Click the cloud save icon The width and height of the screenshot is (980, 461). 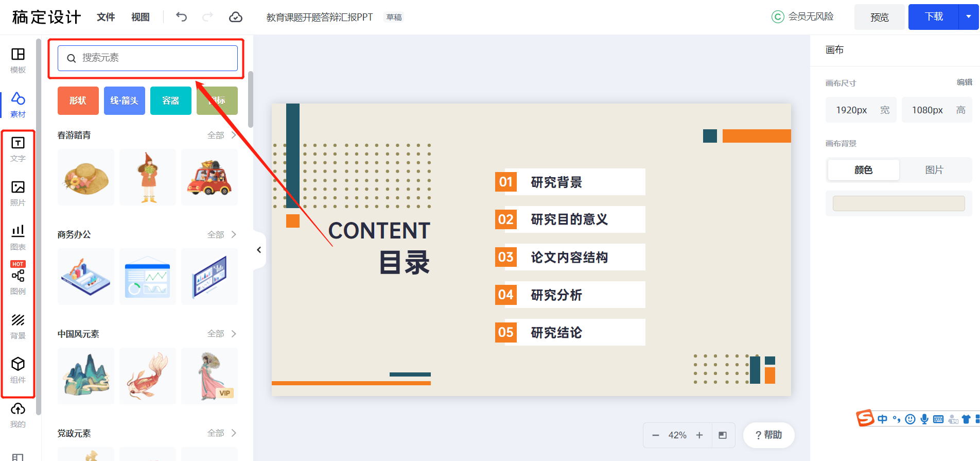(x=236, y=17)
